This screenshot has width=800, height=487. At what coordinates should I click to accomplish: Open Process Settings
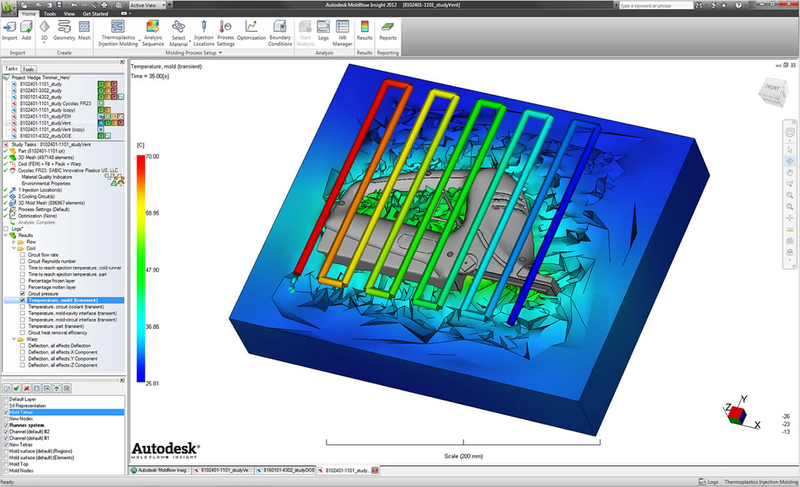click(x=226, y=33)
